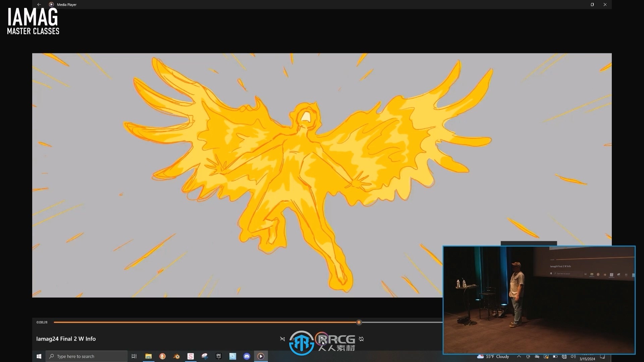Open the notification center icon
644x362 pixels.
(x=603, y=356)
